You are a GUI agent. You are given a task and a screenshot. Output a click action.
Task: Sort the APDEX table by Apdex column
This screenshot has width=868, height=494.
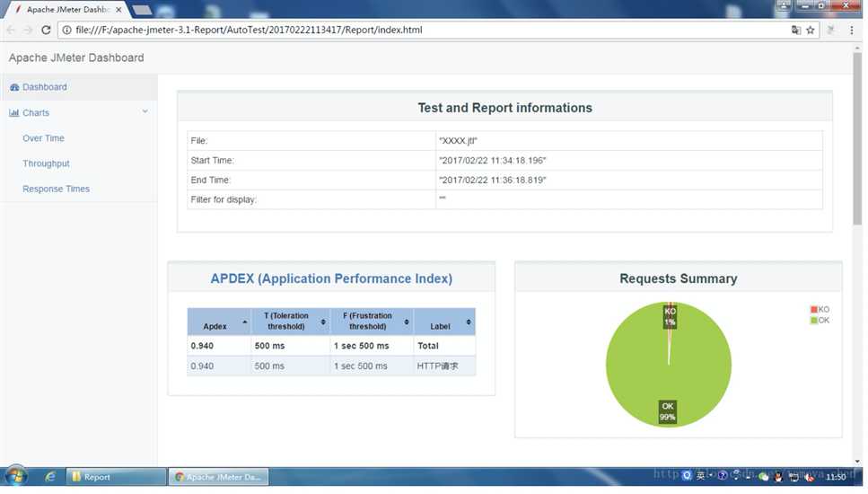click(219, 322)
